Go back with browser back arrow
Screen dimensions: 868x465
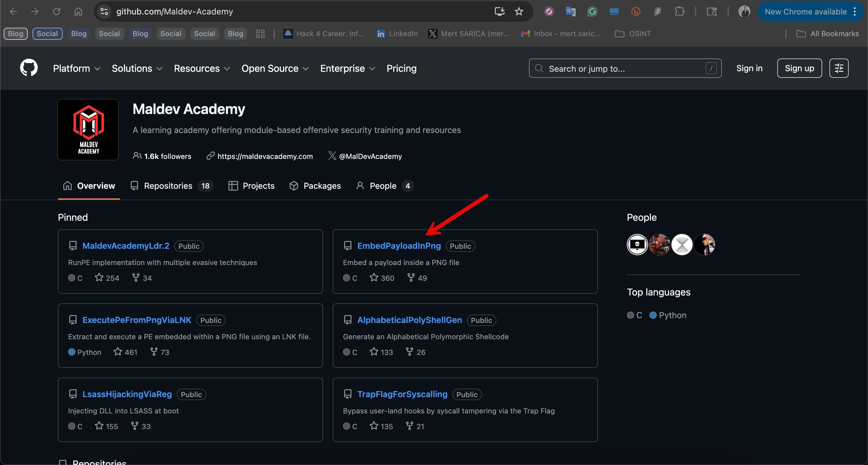14,11
